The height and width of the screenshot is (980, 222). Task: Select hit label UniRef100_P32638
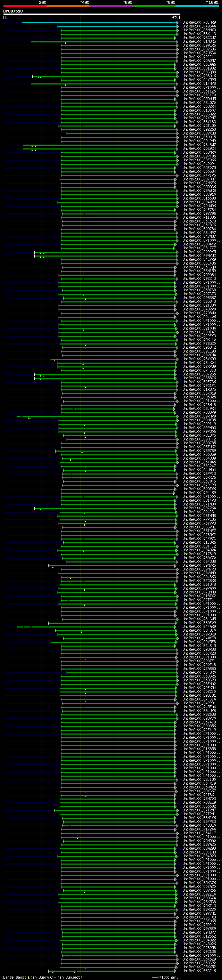[199, 714]
